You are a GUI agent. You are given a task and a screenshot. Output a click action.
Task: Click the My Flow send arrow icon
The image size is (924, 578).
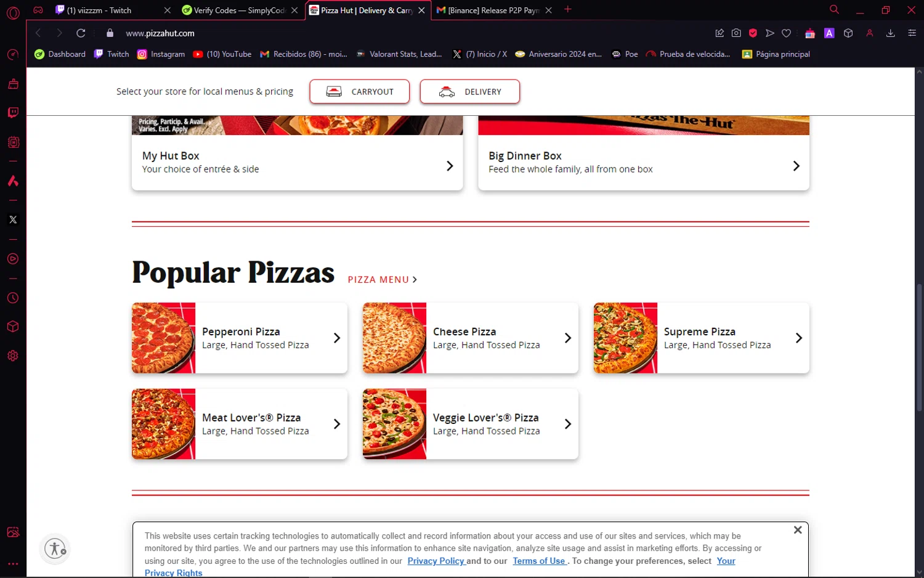click(x=770, y=33)
